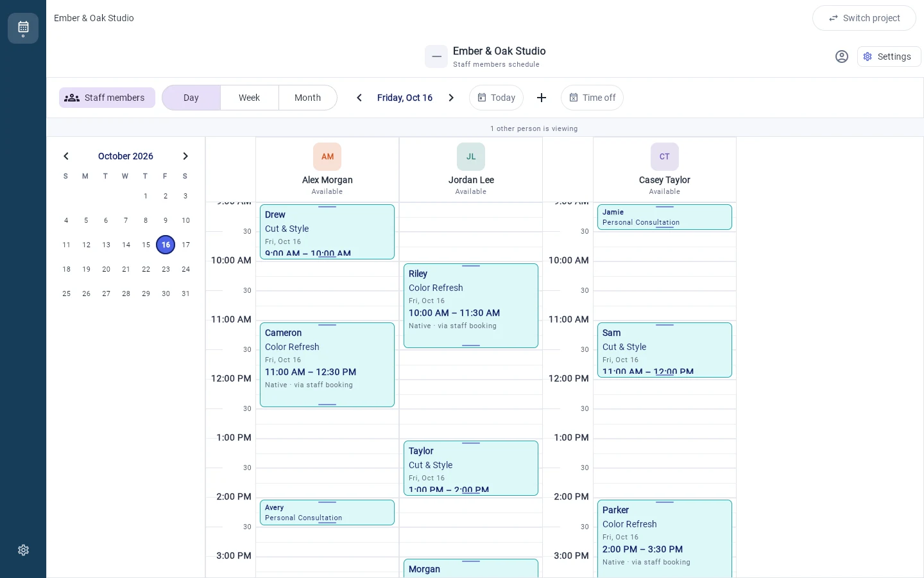Click the dash icon beside Ember & Oak Studio title
924x578 pixels.
(436, 57)
